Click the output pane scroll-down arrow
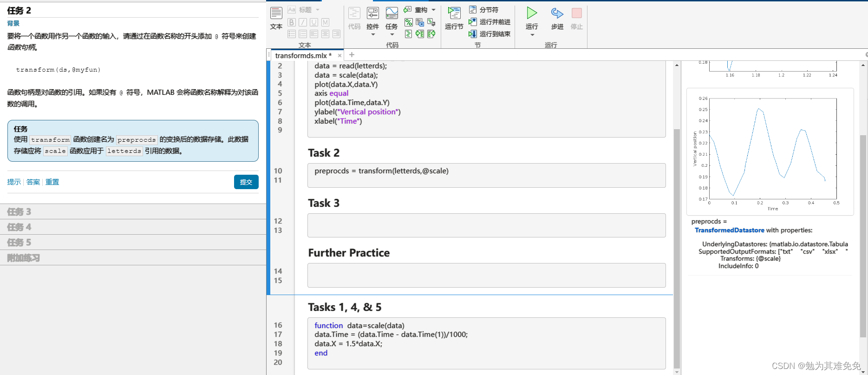The width and height of the screenshot is (868, 375). pyautogui.click(x=863, y=371)
